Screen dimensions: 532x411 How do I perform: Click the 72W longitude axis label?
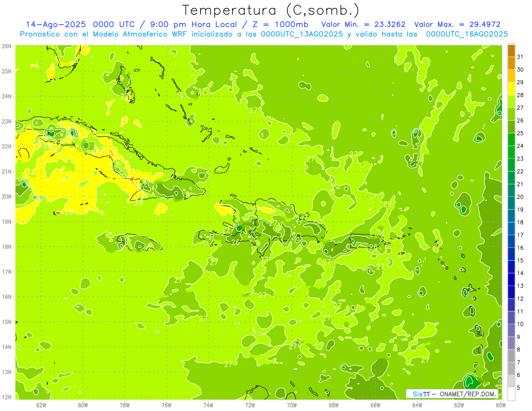coord(250,405)
